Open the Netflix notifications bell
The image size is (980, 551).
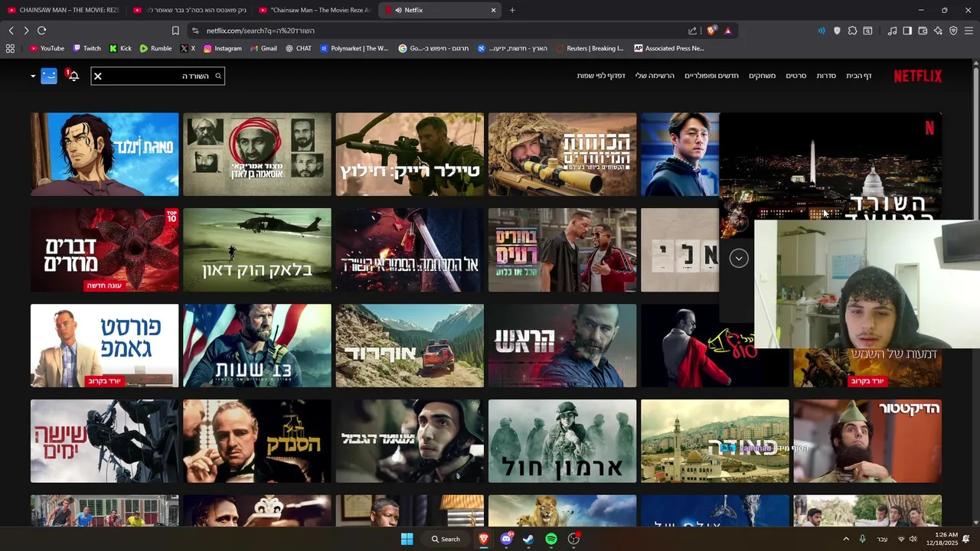click(73, 76)
